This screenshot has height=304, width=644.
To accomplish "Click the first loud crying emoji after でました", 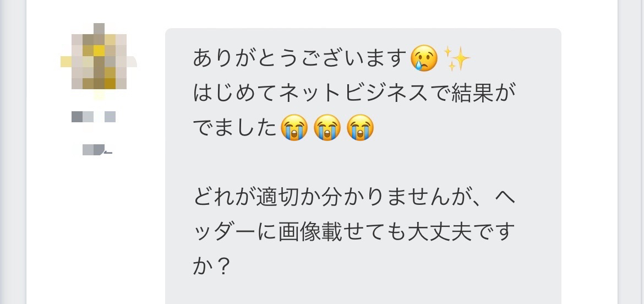I will pyautogui.click(x=294, y=128).
